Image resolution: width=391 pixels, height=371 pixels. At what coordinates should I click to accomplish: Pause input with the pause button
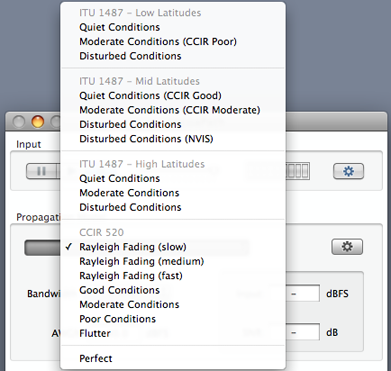coord(41,171)
